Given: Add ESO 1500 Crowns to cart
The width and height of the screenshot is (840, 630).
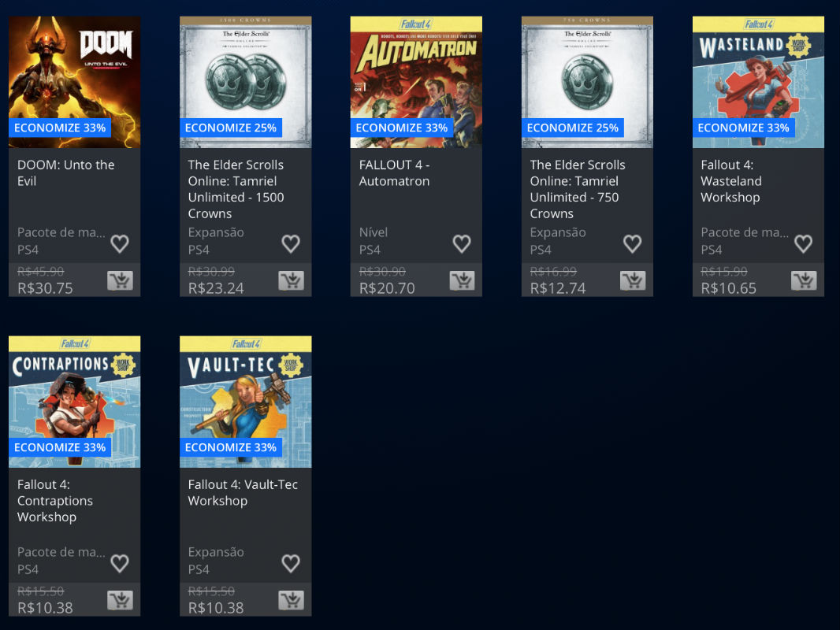Looking at the screenshot, I should 291,280.
